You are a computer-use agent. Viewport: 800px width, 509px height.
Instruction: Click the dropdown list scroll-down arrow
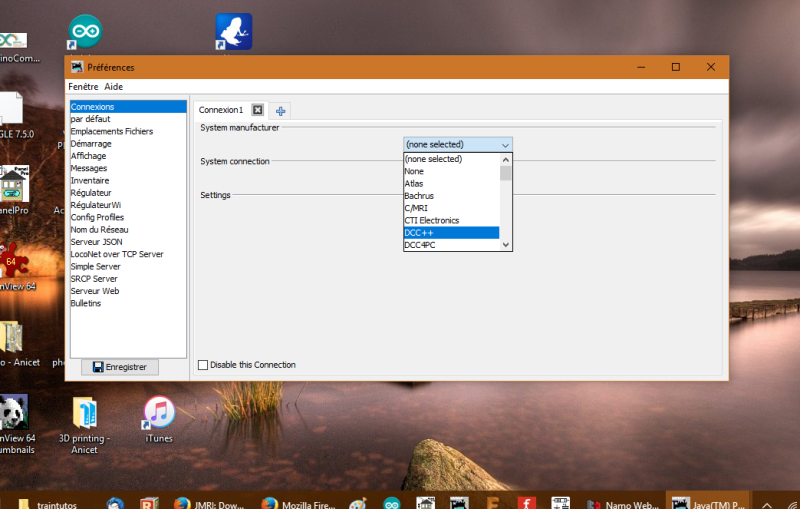(506, 244)
